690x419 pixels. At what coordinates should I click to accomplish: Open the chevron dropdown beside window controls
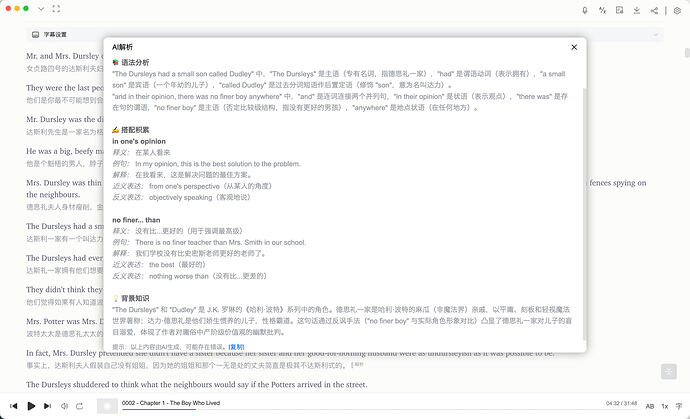[41, 8]
